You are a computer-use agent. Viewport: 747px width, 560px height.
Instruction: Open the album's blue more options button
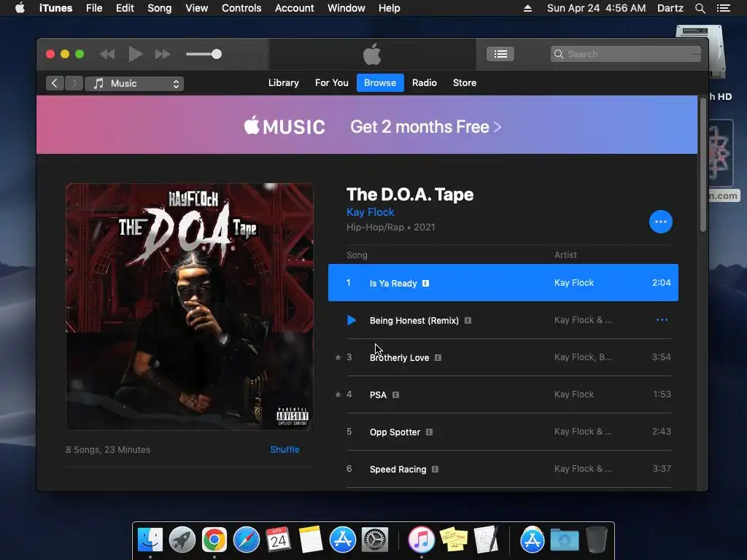coord(660,222)
